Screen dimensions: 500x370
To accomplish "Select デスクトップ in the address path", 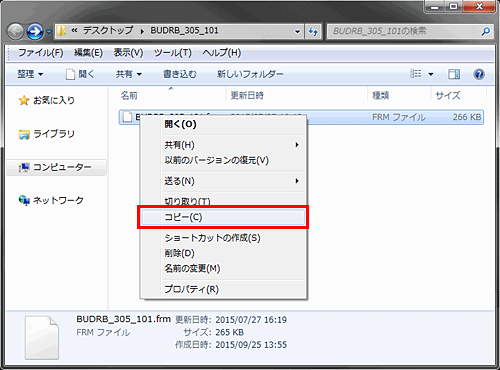I will pyautogui.click(x=108, y=31).
